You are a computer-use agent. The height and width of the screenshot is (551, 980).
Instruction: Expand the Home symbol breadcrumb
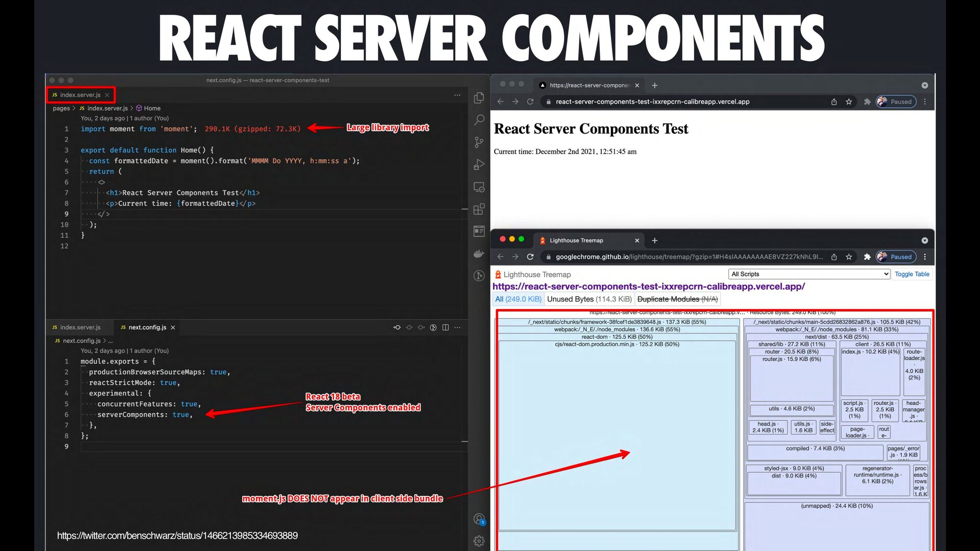pos(148,108)
